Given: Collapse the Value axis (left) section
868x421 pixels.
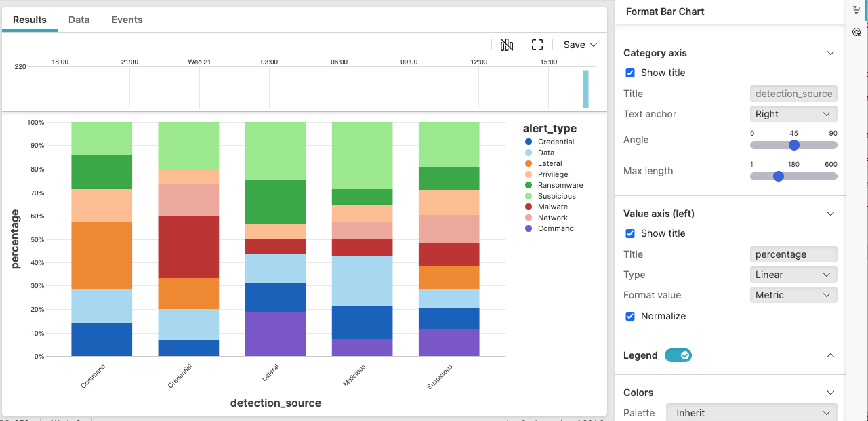Looking at the screenshot, I should (x=830, y=214).
